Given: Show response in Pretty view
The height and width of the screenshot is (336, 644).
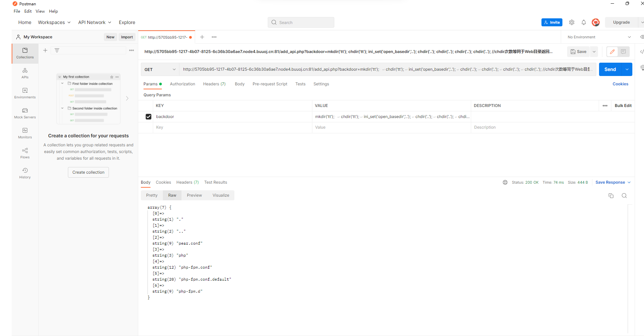Looking at the screenshot, I should pyautogui.click(x=152, y=195).
